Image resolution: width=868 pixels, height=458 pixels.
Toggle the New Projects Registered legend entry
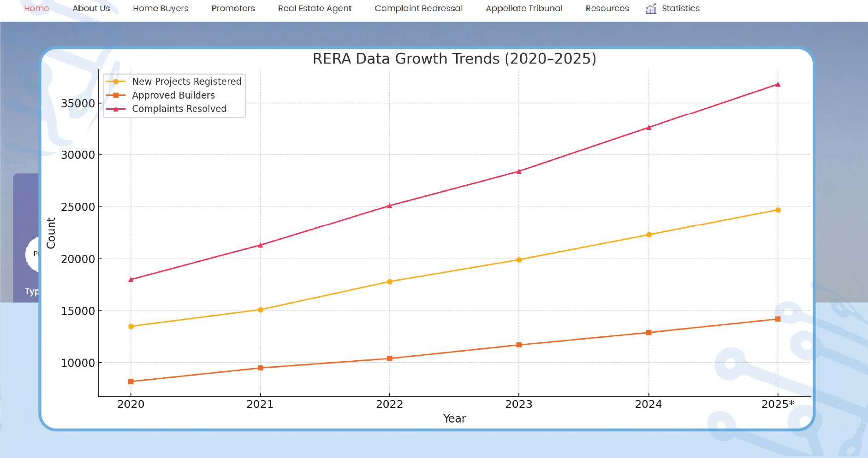186,82
